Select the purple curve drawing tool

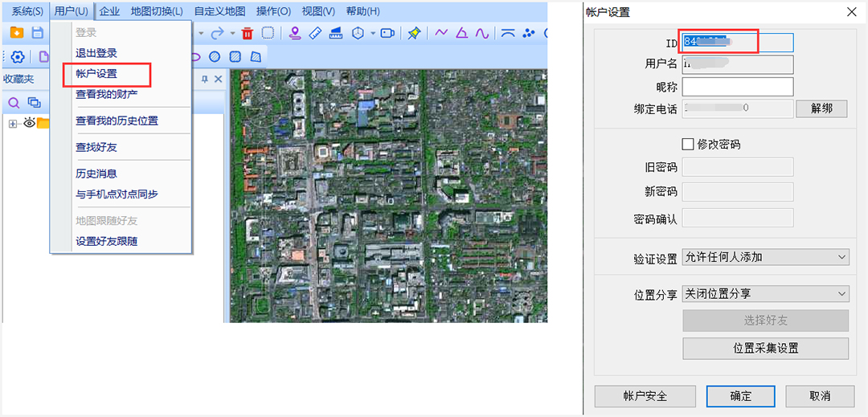click(x=482, y=33)
